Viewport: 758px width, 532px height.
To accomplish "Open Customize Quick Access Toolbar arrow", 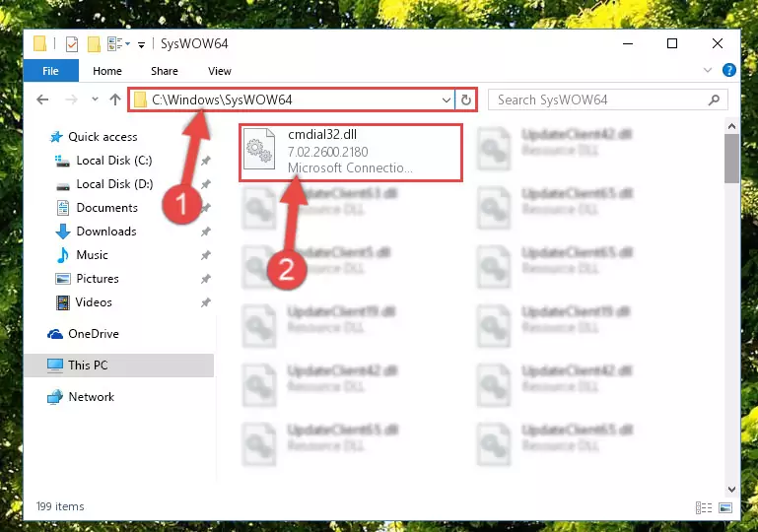I will [141, 45].
